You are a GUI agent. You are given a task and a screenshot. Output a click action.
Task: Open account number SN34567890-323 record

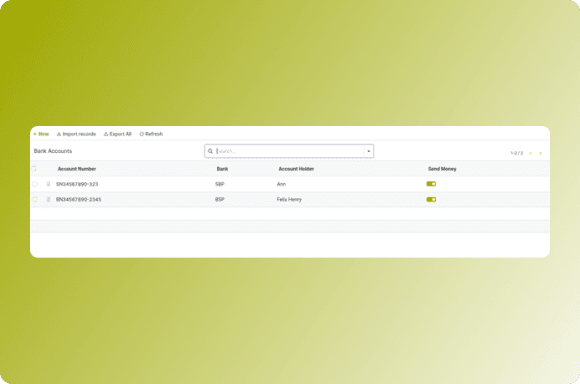coord(77,184)
